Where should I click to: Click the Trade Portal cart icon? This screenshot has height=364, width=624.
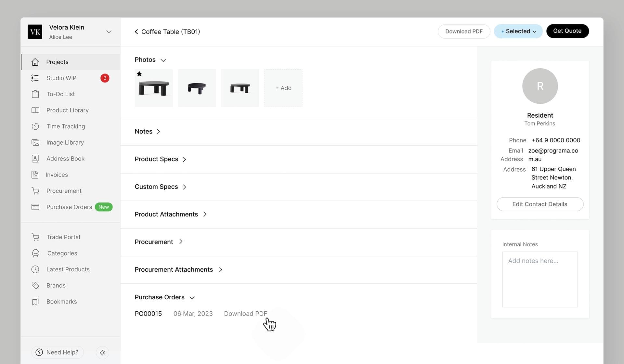tap(35, 237)
